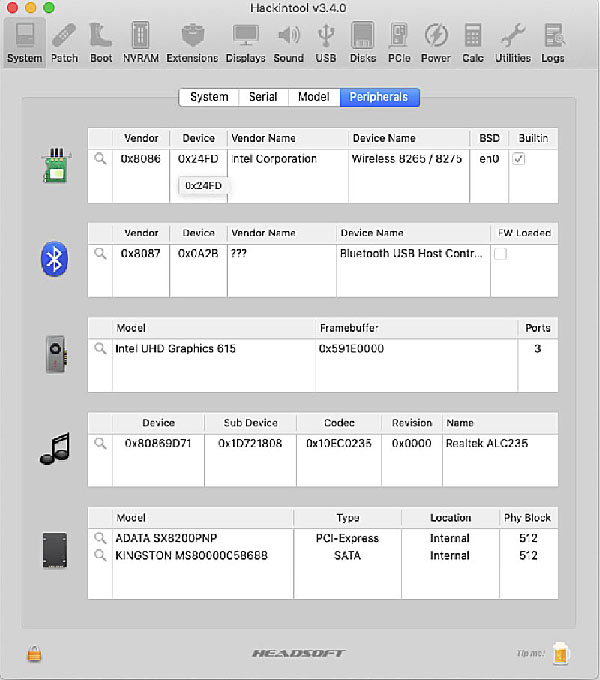Open the Disks toolbar icon

pos(362,42)
